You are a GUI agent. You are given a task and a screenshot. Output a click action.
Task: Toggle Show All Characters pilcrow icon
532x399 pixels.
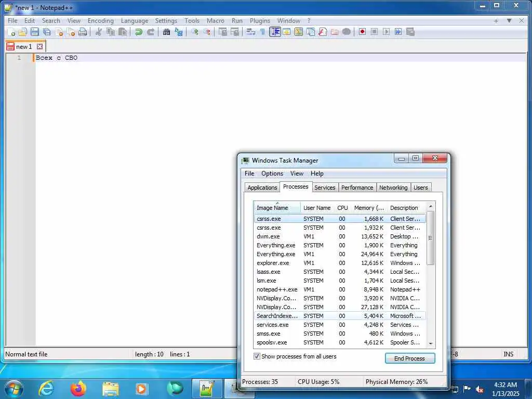pos(262,32)
